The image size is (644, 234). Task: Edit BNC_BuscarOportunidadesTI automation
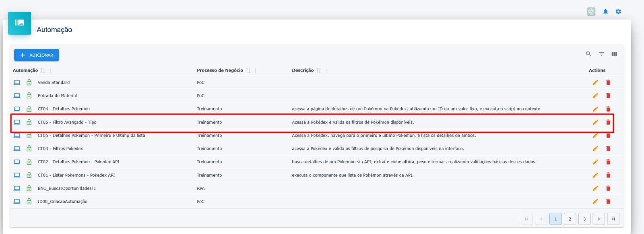click(x=595, y=188)
